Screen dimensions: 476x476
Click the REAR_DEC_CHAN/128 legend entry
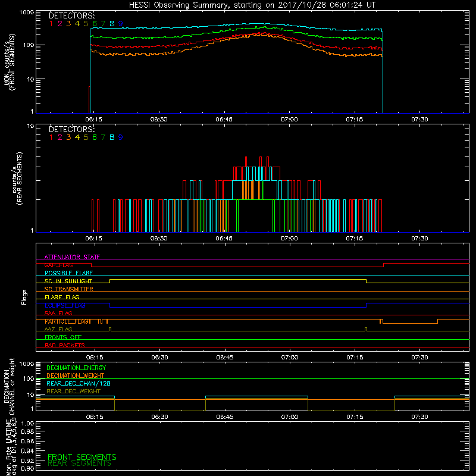[79, 383]
